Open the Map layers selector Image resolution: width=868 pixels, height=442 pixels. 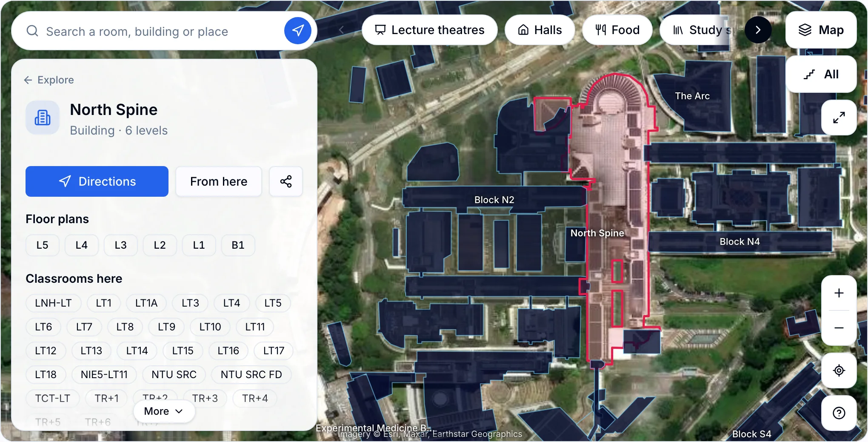(821, 30)
